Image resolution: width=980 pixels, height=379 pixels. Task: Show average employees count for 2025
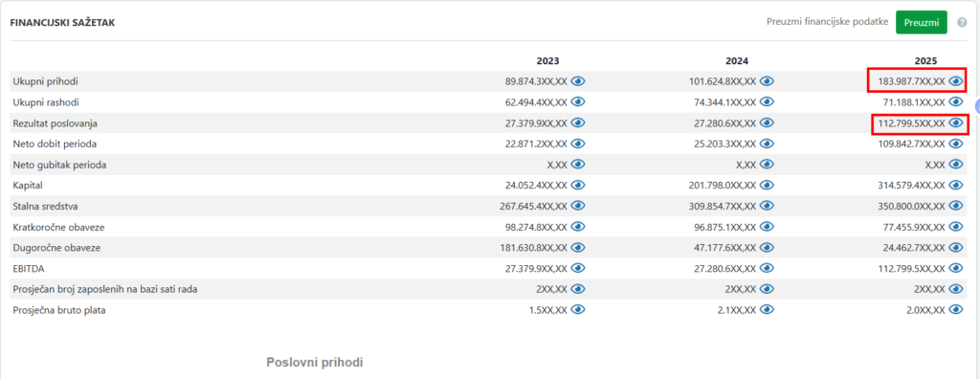(956, 288)
